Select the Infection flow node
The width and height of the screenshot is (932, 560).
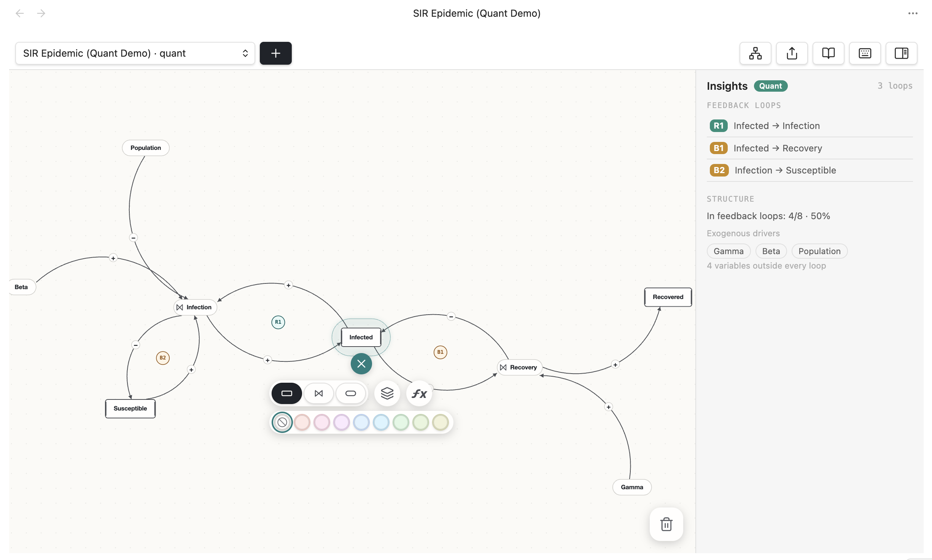tap(195, 307)
